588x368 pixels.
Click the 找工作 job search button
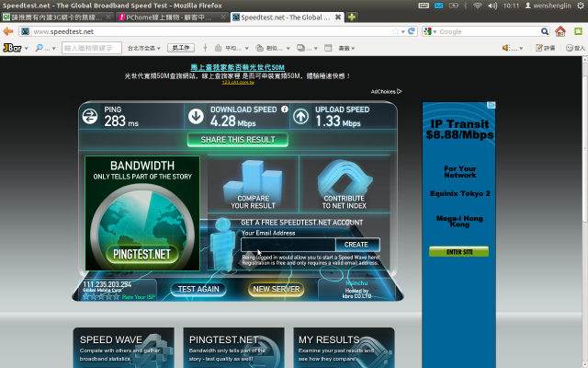(181, 48)
